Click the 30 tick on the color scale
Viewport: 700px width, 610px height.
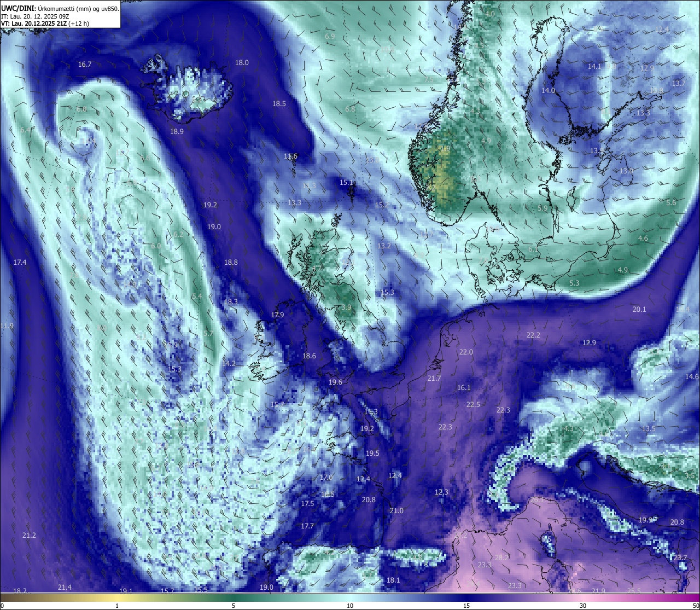[x=583, y=606]
